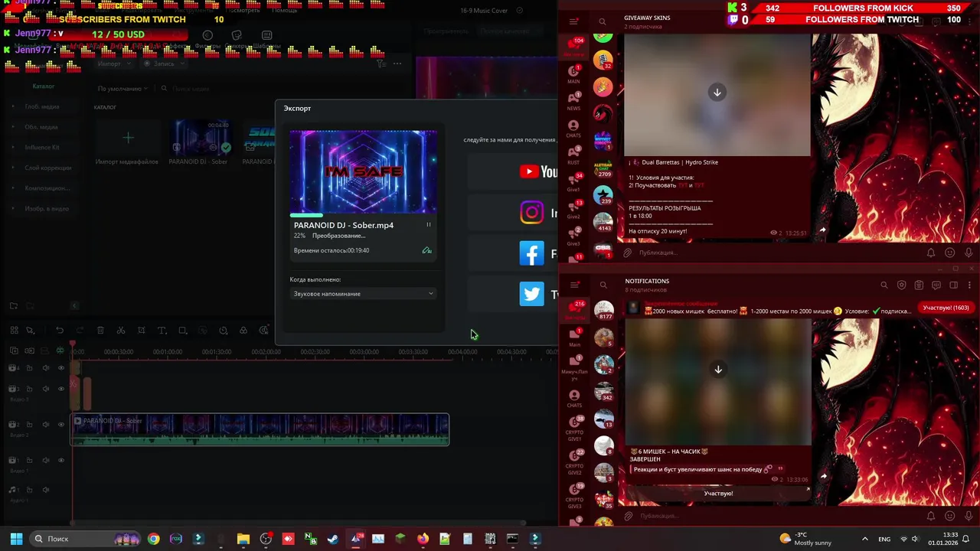This screenshot has width=980, height=551.
Task: Open hamburger menu in GIVEAWAY SKINS window
Action: click(x=574, y=21)
